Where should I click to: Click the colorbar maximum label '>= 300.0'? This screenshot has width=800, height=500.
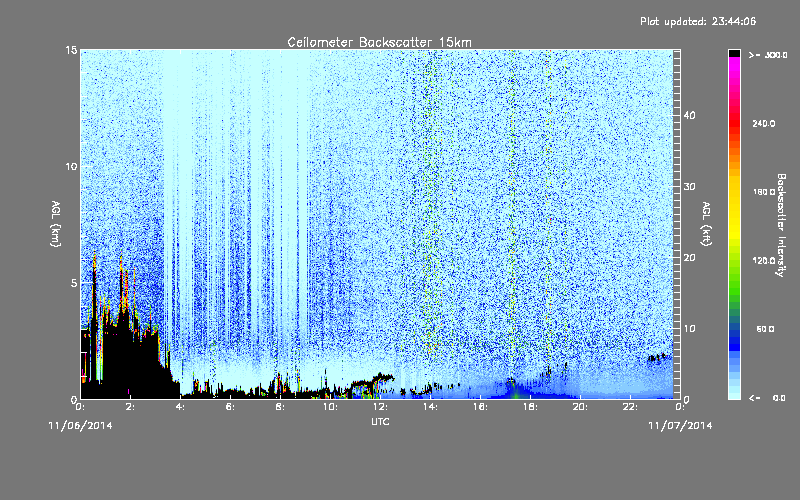(768, 55)
